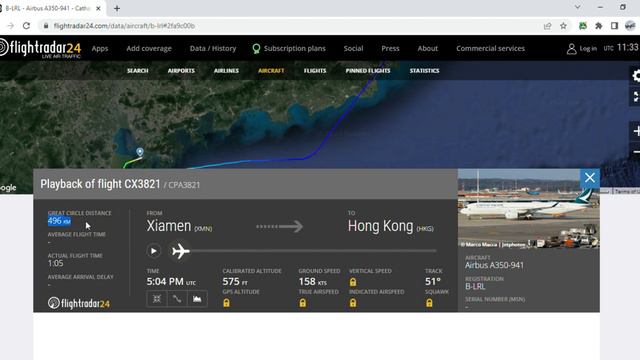Open the map settings gear
The height and width of the screenshot is (360, 640).
point(635,76)
